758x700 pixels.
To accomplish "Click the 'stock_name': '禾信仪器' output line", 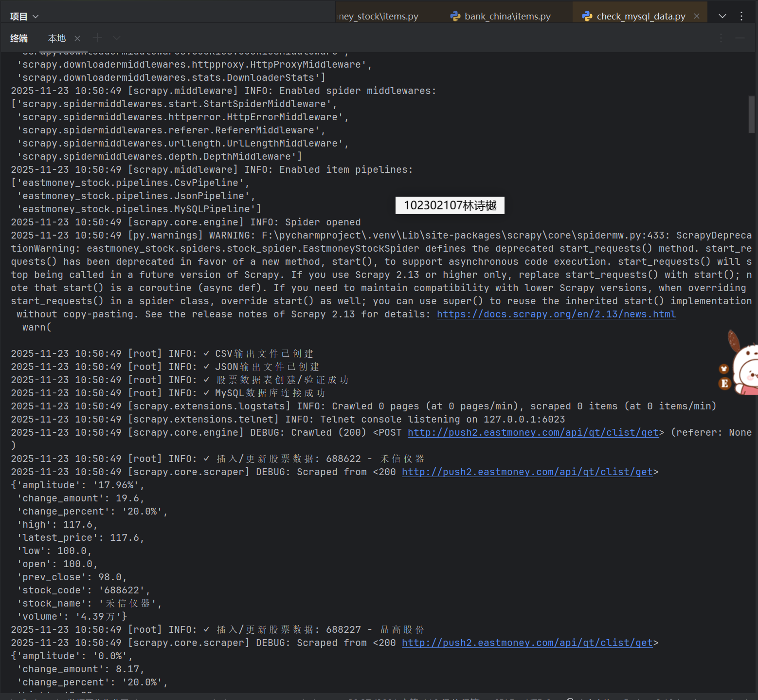I will pos(89,603).
